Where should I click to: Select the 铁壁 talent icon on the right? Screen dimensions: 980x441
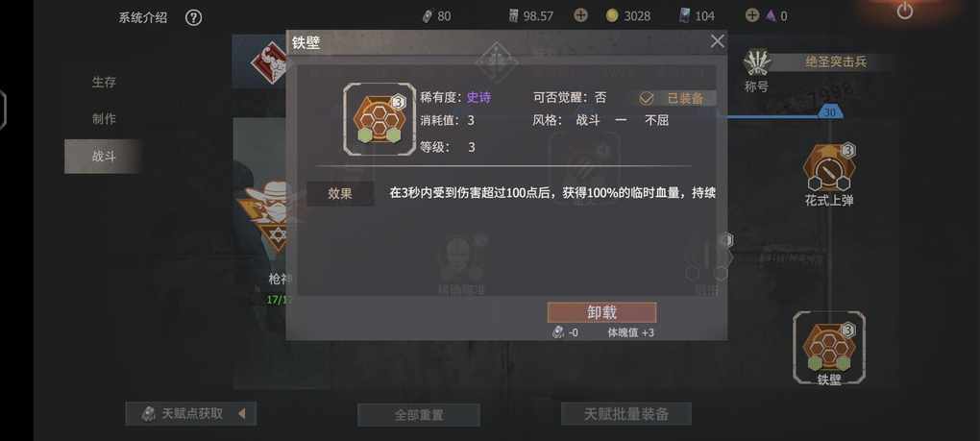click(x=829, y=346)
